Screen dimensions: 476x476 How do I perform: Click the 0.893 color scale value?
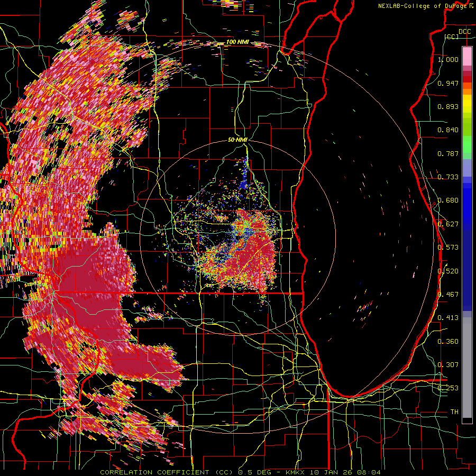coord(448,106)
